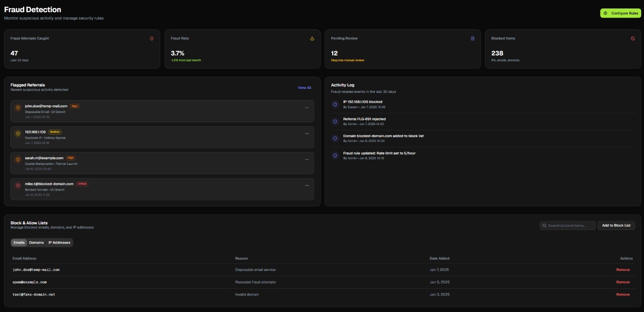Click the Add to Block List button
The image size is (644, 312).
(616, 226)
